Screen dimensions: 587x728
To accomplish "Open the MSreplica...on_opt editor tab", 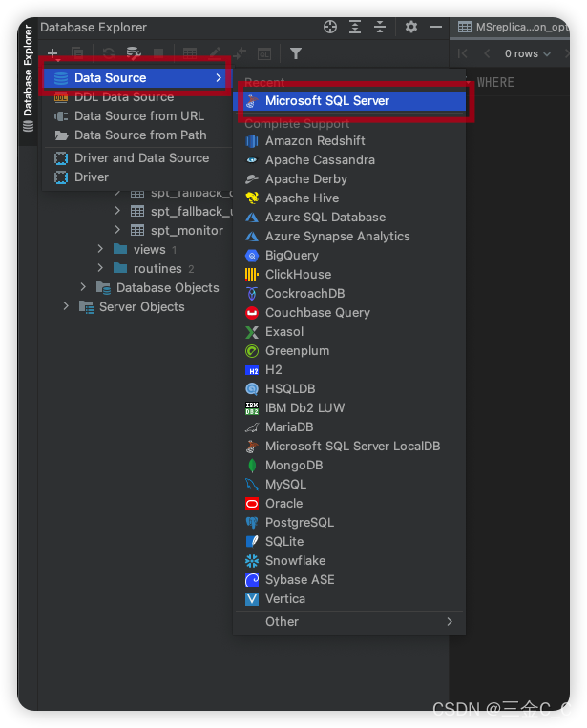I will point(513,27).
